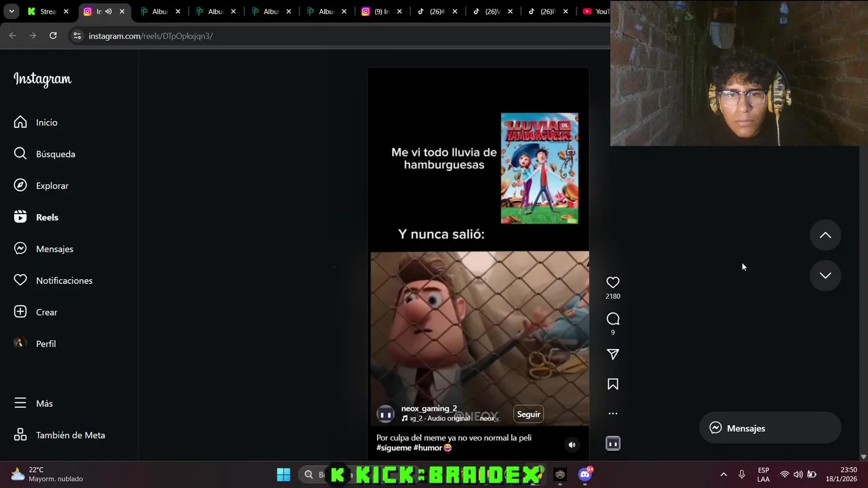The image size is (868, 488).
Task: Close the active Instagram tab
Action: (122, 12)
